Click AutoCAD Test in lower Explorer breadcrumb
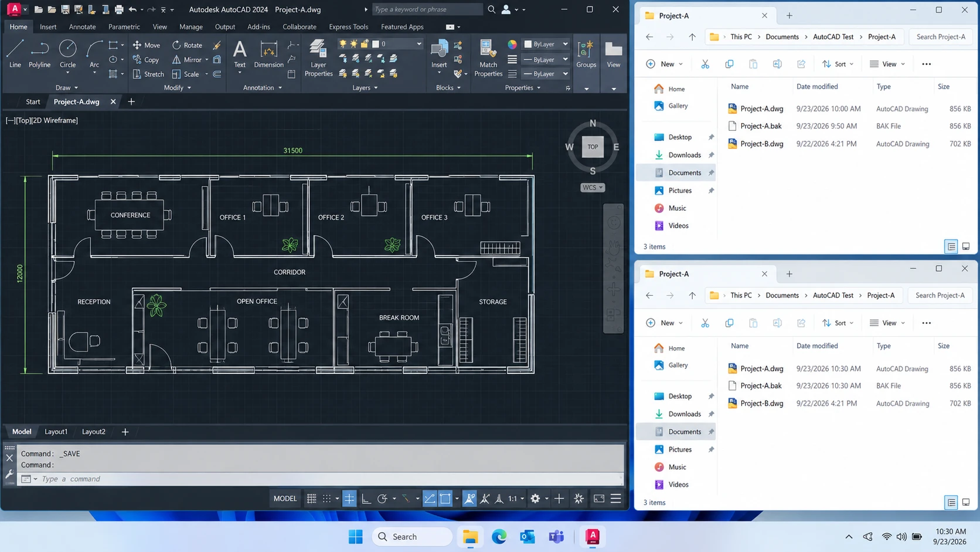This screenshot has height=552, width=980. coord(833,296)
